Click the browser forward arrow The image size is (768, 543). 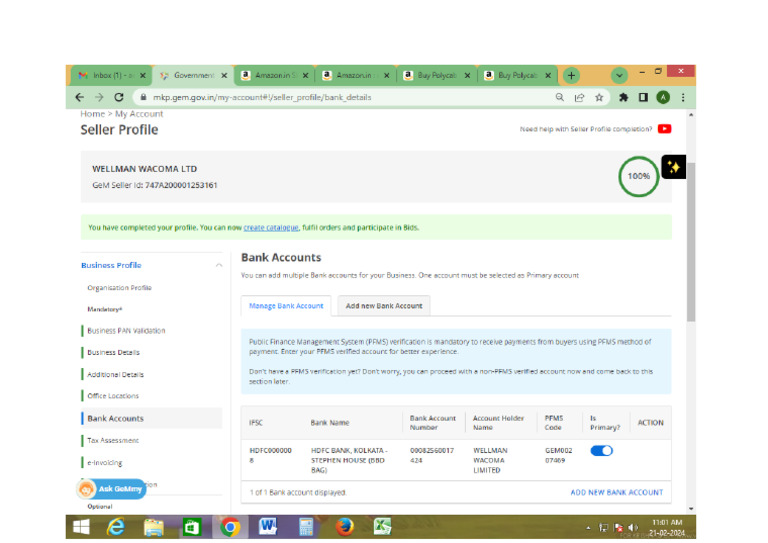click(99, 97)
